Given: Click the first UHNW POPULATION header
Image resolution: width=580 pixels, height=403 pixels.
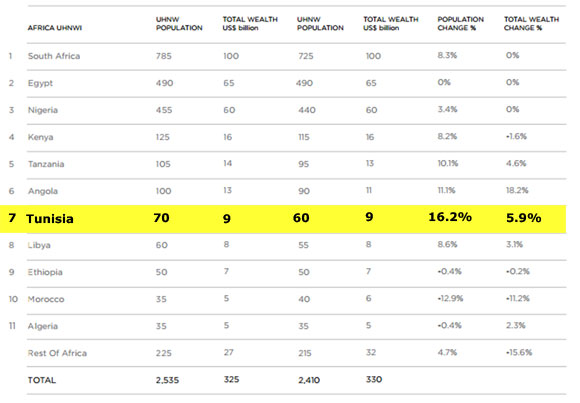Looking at the screenshot, I should click(x=179, y=24).
